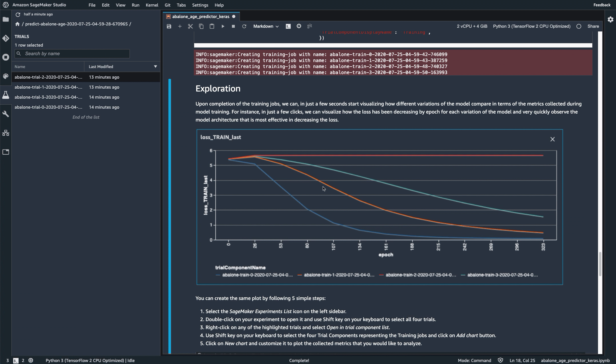Image resolution: width=616 pixels, height=364 pixels.
Task: Insert a cell with the plus icon
Action: click(x=180, y=26)
